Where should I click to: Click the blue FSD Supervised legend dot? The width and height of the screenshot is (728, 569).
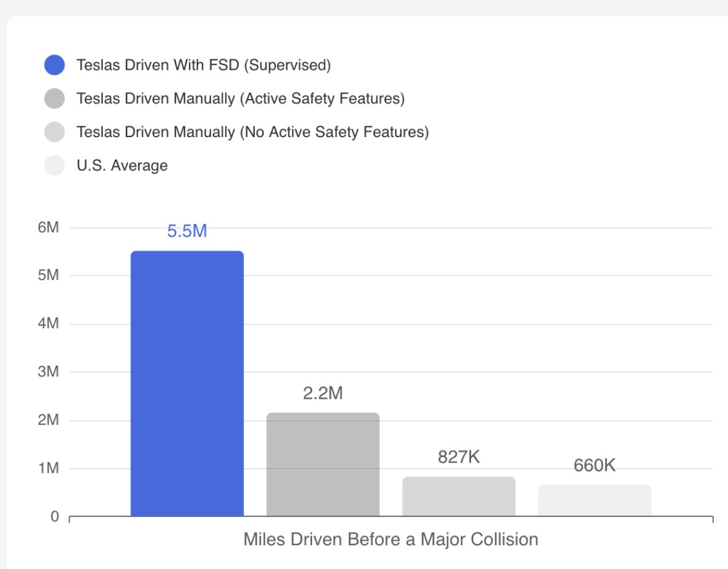[54, 65]
